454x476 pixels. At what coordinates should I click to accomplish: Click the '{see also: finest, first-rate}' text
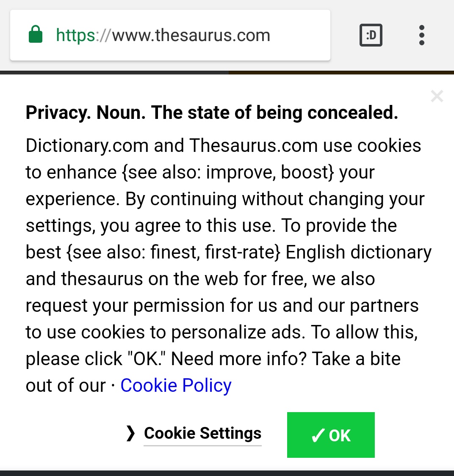click(x=173, y=253)
